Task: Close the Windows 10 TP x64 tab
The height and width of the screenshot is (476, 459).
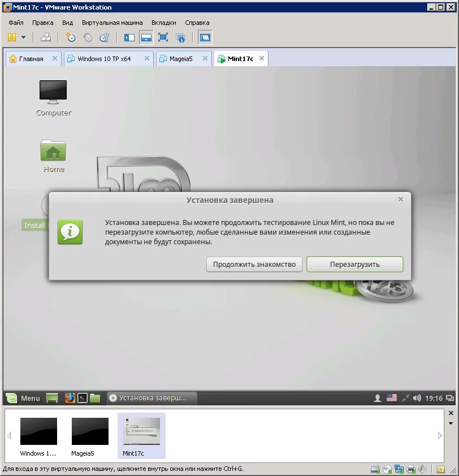Action: (147, 58)
